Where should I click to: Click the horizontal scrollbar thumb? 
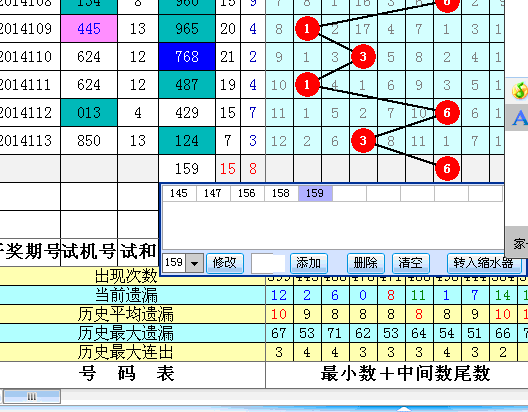(x=32, y=397)
